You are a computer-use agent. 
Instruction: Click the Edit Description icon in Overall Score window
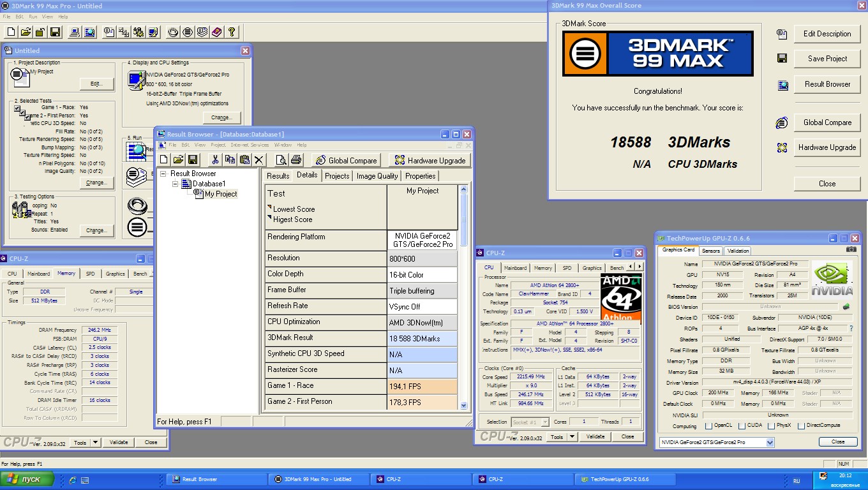[x=782, y=34]
